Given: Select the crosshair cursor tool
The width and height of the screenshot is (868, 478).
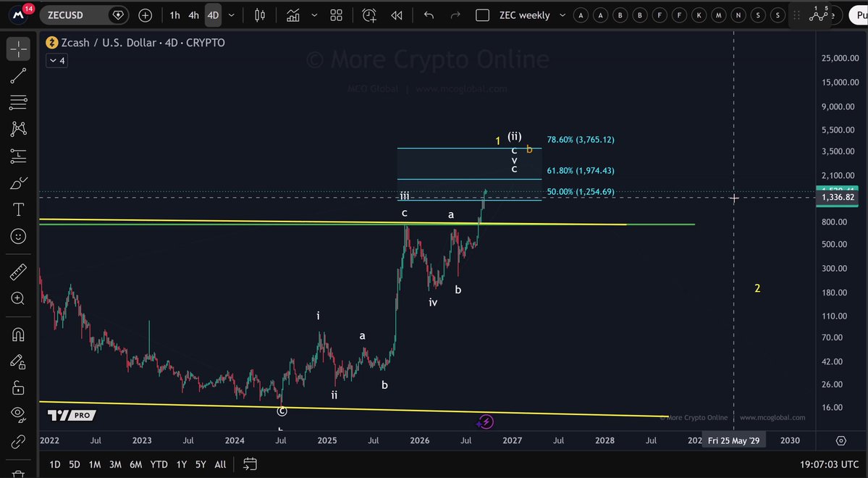Looking at the screenshot, I should click(x=18, y=49).
